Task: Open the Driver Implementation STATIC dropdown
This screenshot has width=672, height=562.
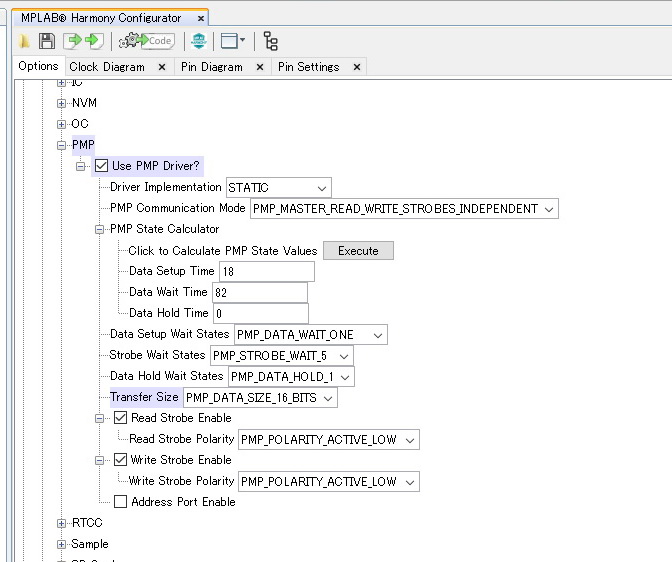Action: pos(279,188)
